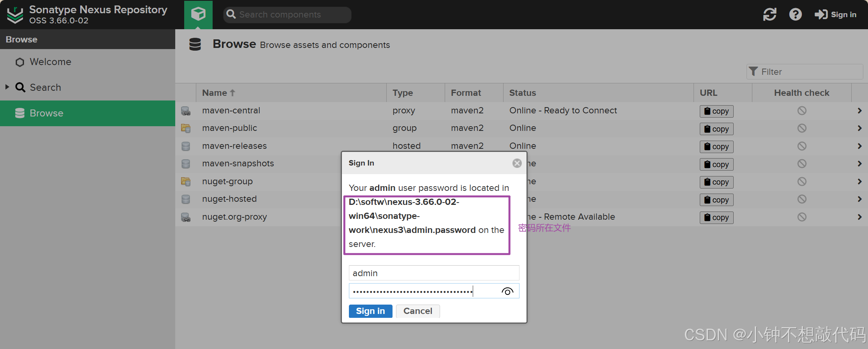Image resolution: width=868 pixels, height=349 pixels.
Task: Select the Welcome menu item
Action: pos(50,62)
